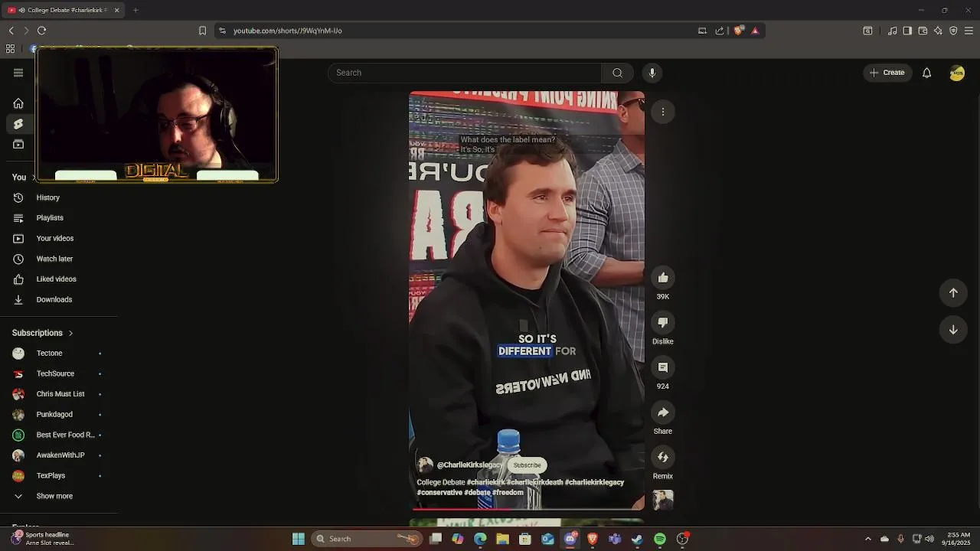Open the Shorts icon in sidebar
This screenshot has width=980, height=551.
point(18,124)
